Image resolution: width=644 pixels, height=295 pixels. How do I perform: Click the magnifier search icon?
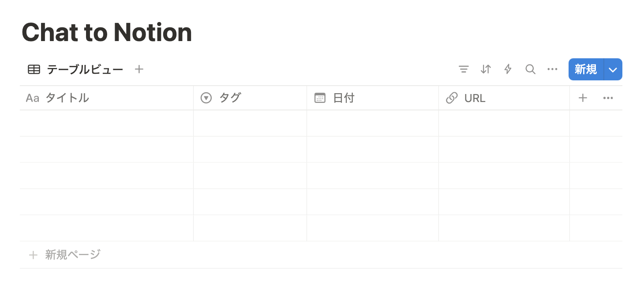(x=530, y=69)
